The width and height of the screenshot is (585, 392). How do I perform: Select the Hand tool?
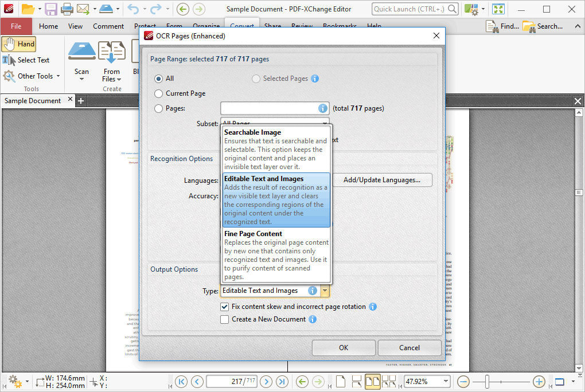[19, 44]
